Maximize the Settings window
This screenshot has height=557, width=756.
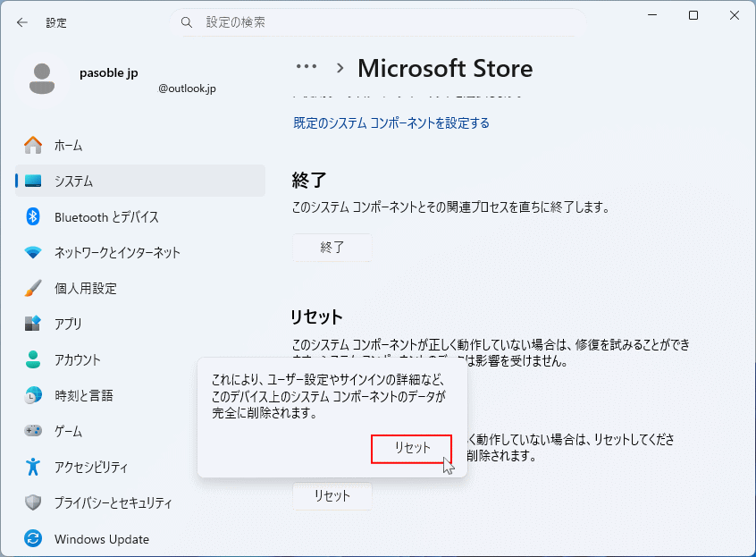click(x=693, y=15)
